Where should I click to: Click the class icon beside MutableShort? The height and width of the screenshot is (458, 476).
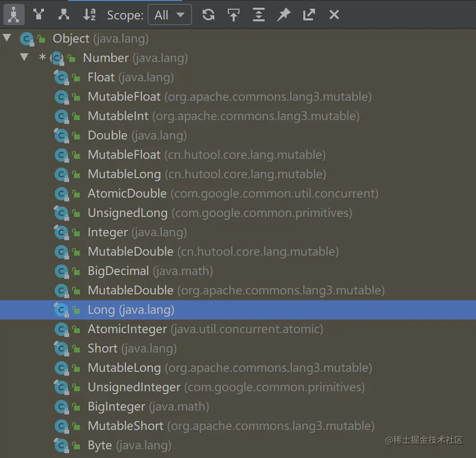(61, 426)
